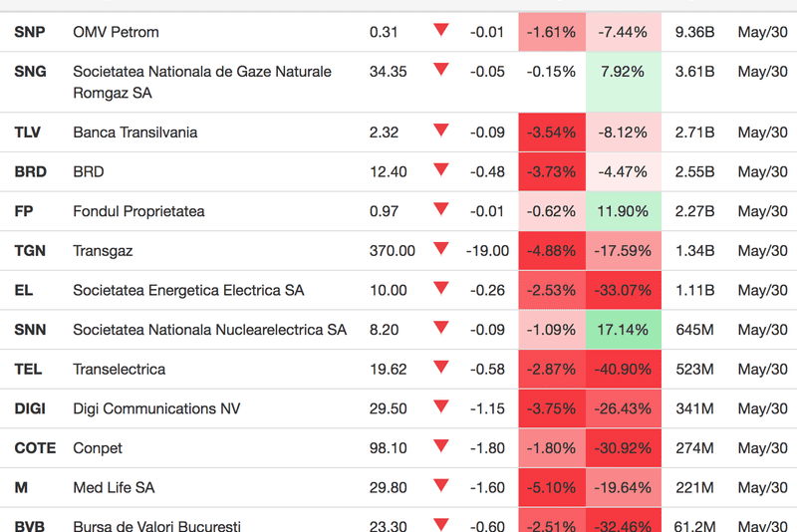Click the red -40.90% yearly change cell
Viewport: 797px width, 532px height.
tap(623, 370)
